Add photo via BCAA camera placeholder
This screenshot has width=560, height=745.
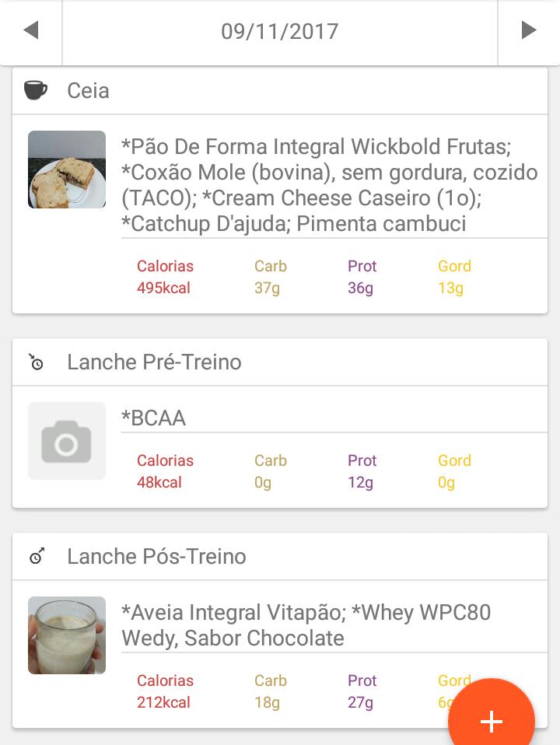[67, 441]
